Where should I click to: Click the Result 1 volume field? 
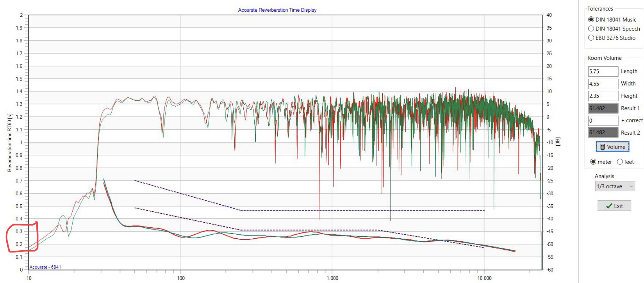click(603, 108)
